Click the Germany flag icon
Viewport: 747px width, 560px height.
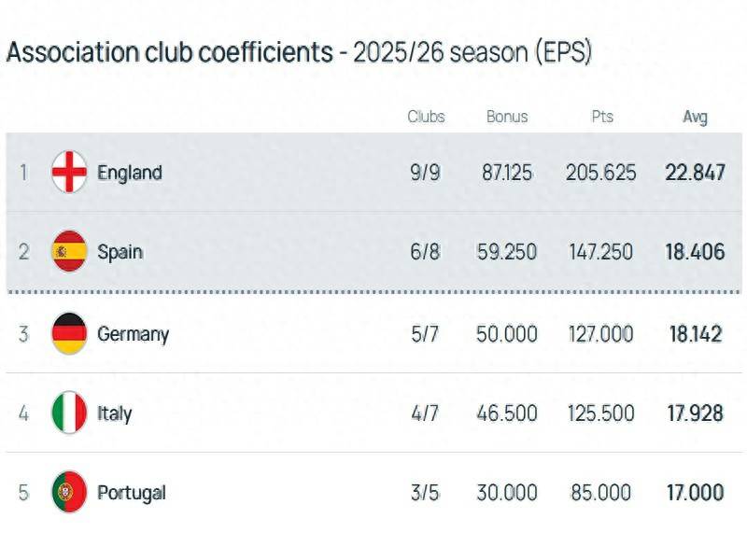[x=69, y=333]
